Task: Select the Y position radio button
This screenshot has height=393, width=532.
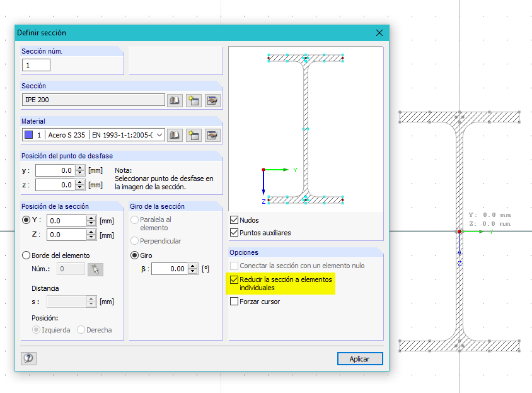Action: (26, 220)
